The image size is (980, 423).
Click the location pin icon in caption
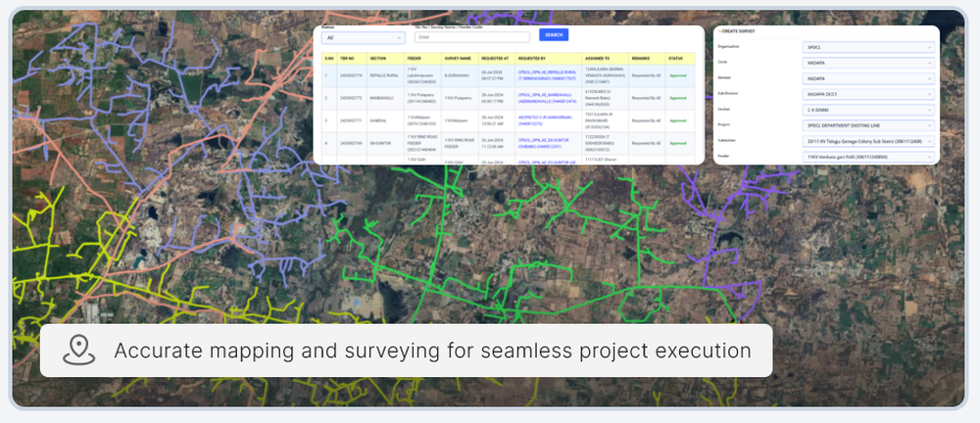point(79,350)
